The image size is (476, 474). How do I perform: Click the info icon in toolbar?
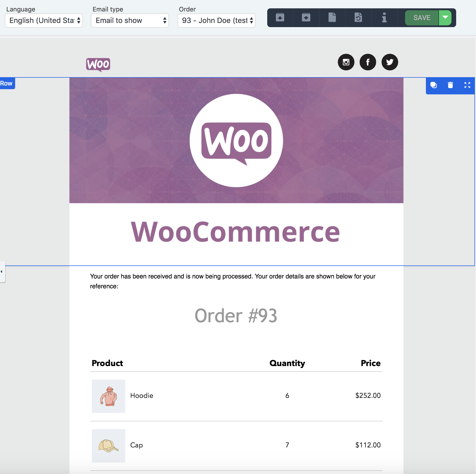tap(384, 17)
